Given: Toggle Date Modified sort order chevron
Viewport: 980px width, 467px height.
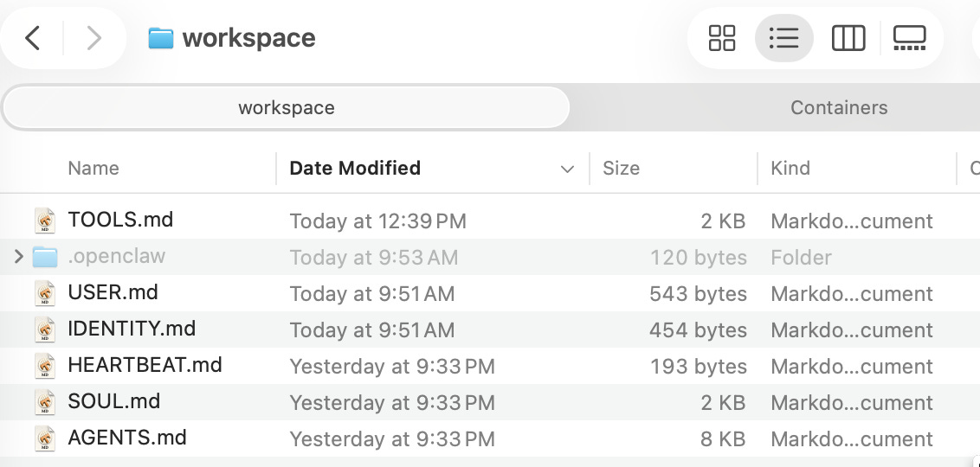Looking at the screenshot, I should pos(567,169).
